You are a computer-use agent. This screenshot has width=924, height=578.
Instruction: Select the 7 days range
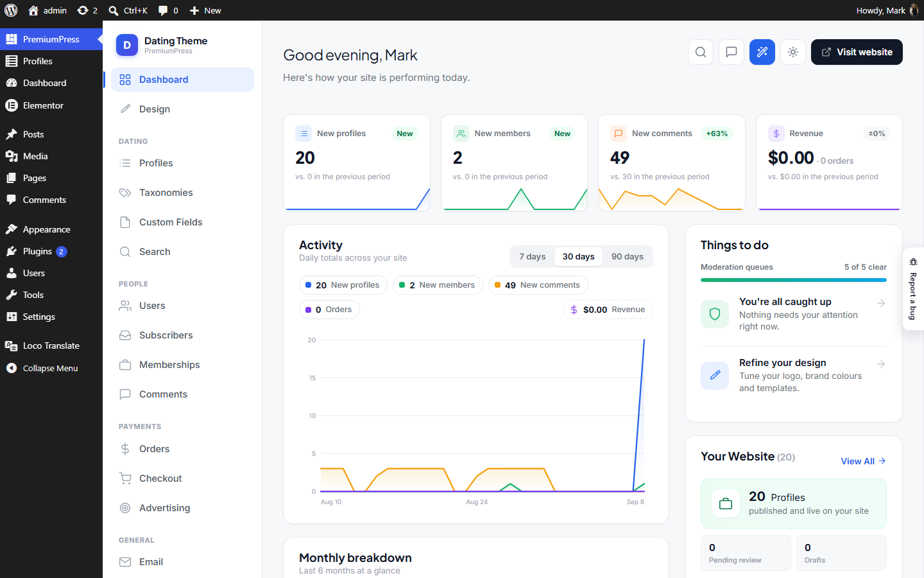point(533,256)
